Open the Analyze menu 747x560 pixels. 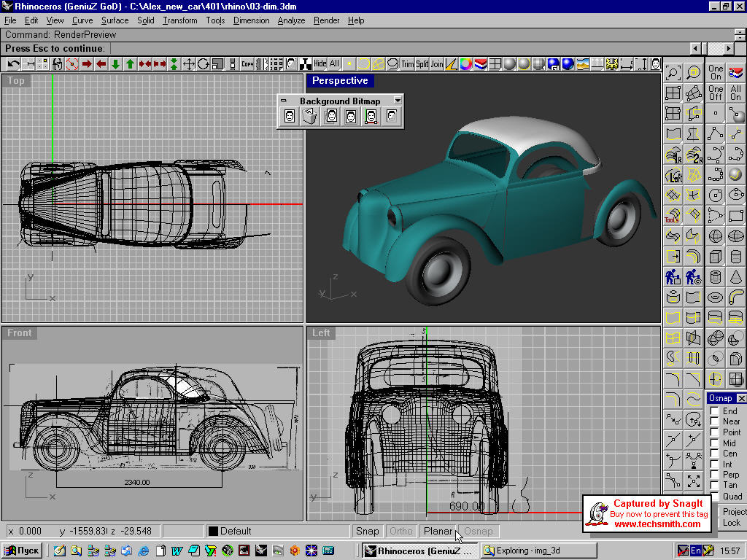[291, 20]
